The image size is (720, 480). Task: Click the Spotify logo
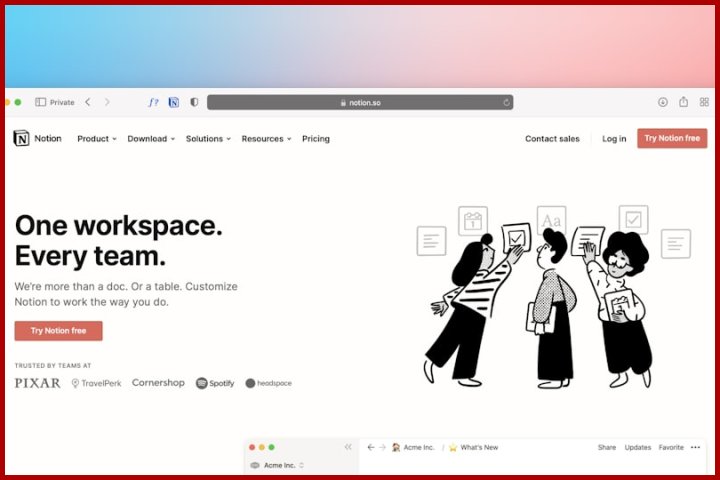tap(215, 383)
